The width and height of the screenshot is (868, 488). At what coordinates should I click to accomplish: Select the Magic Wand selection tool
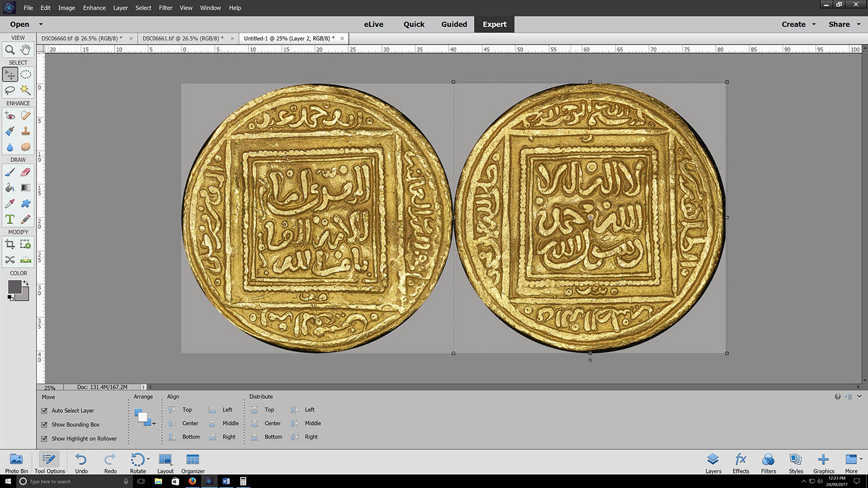(25, 90)
